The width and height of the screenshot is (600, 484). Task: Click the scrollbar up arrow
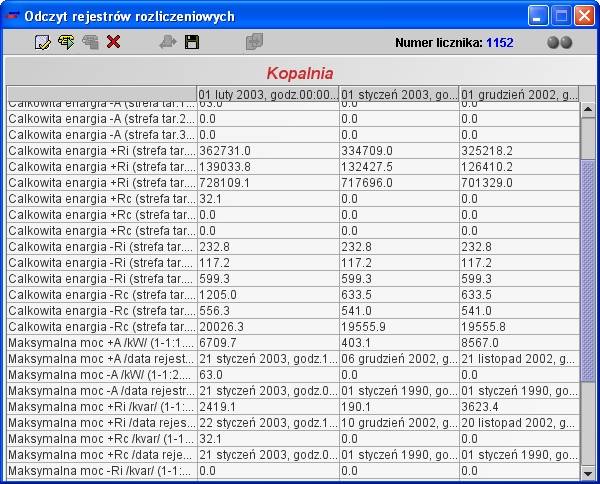[588, 93]
